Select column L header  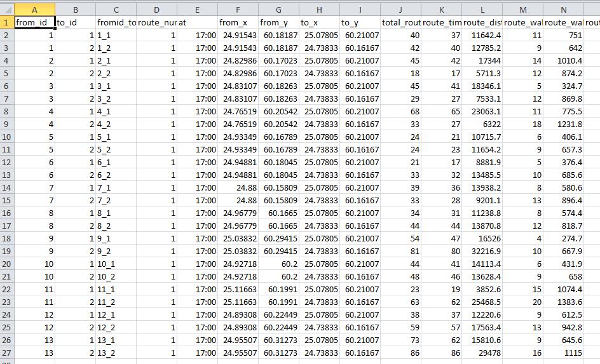[x=482, y=10]
